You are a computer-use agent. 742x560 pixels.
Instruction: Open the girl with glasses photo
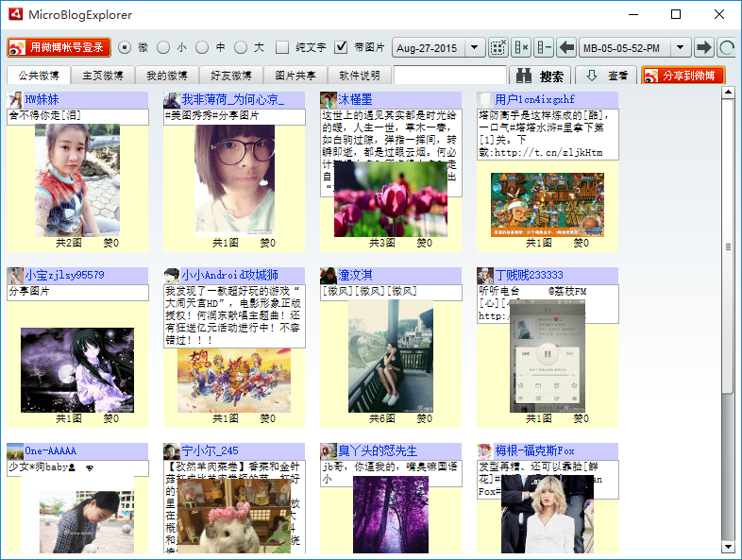(x=235, y=180)
